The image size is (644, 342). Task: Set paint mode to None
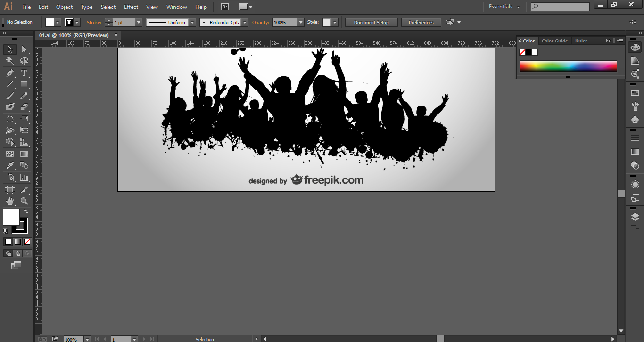[27, 242]
